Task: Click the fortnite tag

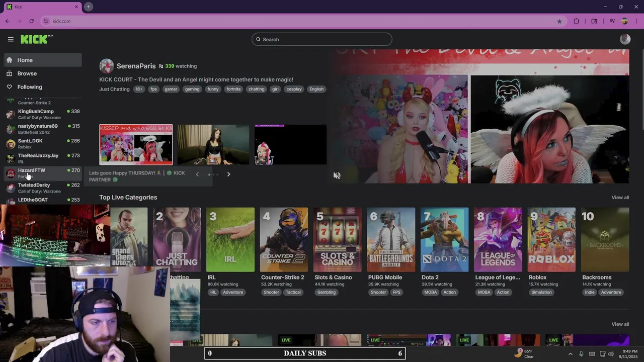Action: 233,89
